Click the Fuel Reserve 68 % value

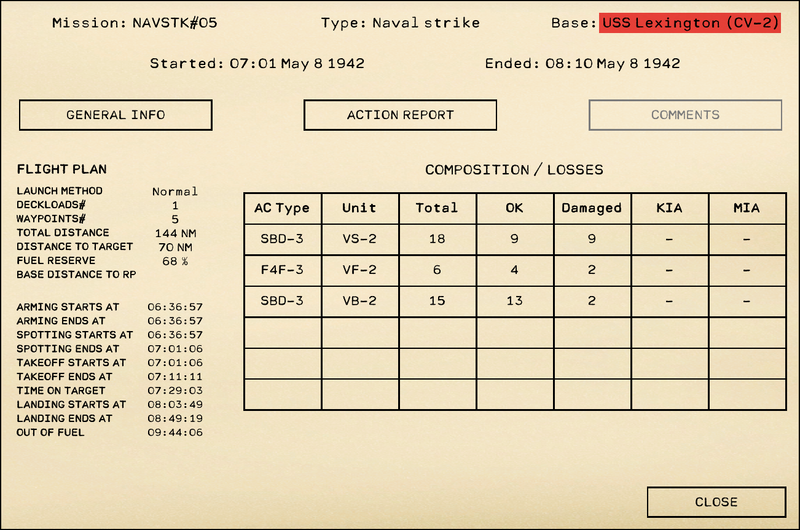[x=176, y=261]
